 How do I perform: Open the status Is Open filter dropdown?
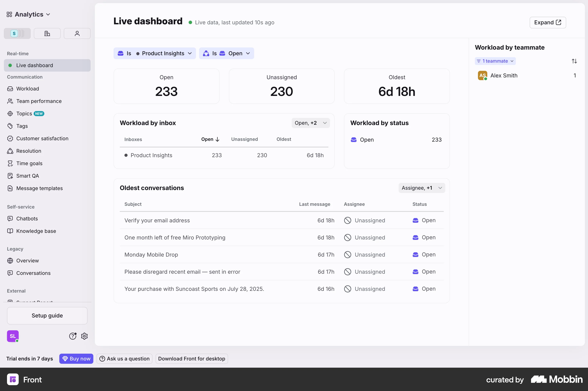tap(226, 53)
